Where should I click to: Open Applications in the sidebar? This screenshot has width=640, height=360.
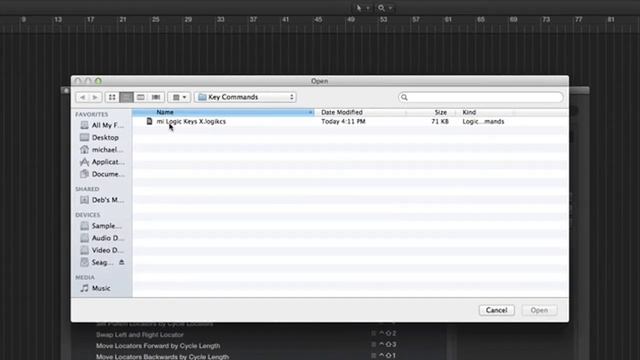pyautogui.click(x=102, y=162)
